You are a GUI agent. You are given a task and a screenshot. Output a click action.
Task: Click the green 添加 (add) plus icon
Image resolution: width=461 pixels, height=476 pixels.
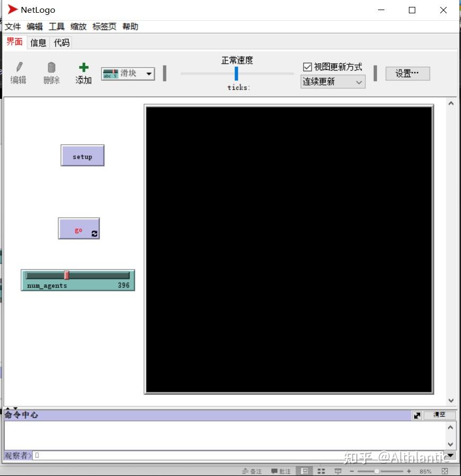pyautogui.click(x=83, y=66)
